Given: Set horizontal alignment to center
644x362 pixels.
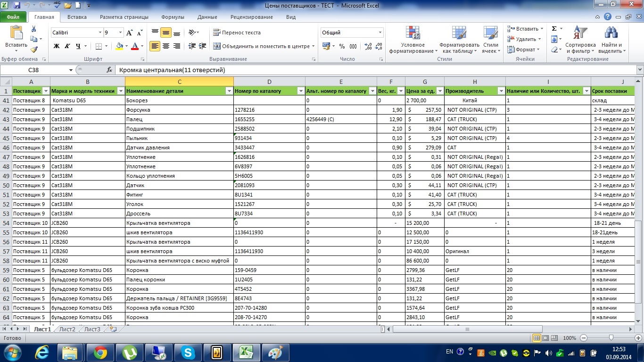Looking at the screenshot, I should [166, 46].
